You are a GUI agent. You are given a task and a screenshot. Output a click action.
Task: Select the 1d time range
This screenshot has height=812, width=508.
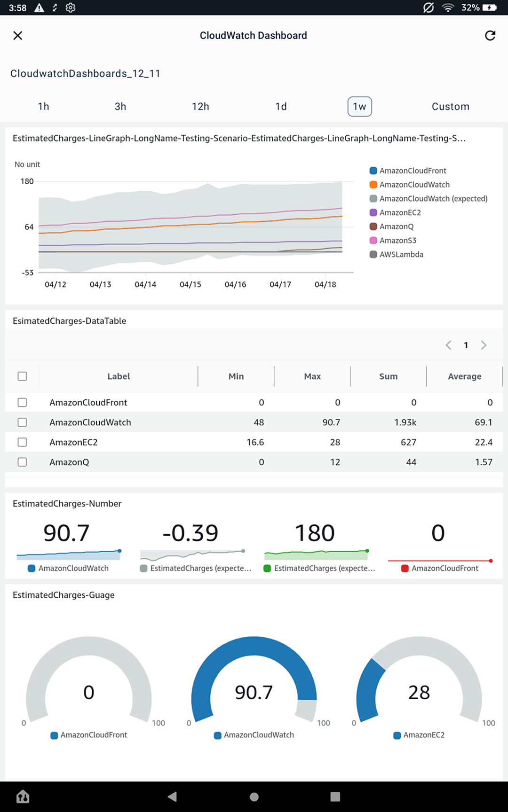point(281,107)
